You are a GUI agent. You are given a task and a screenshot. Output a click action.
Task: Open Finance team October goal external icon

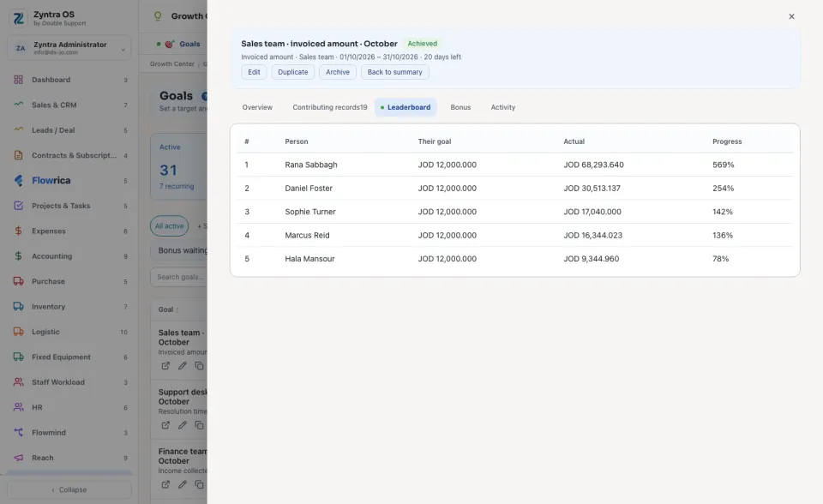(x=165, y=484)
